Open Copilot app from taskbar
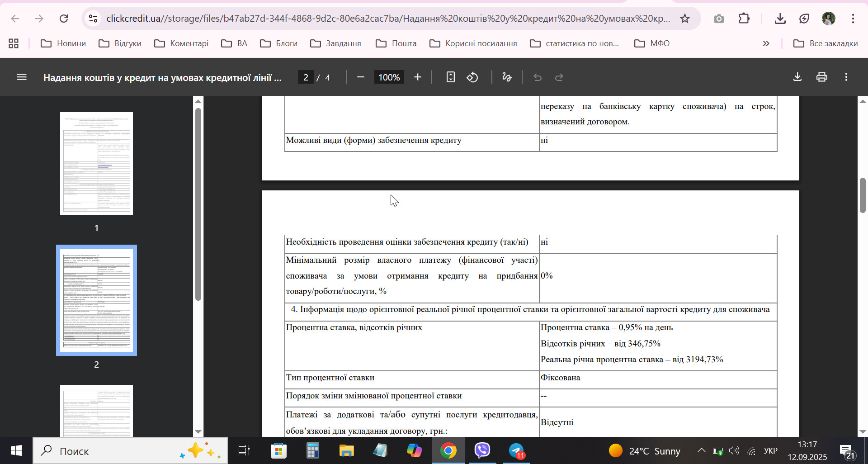Screen dimensions: 868x464 [414, 450]
